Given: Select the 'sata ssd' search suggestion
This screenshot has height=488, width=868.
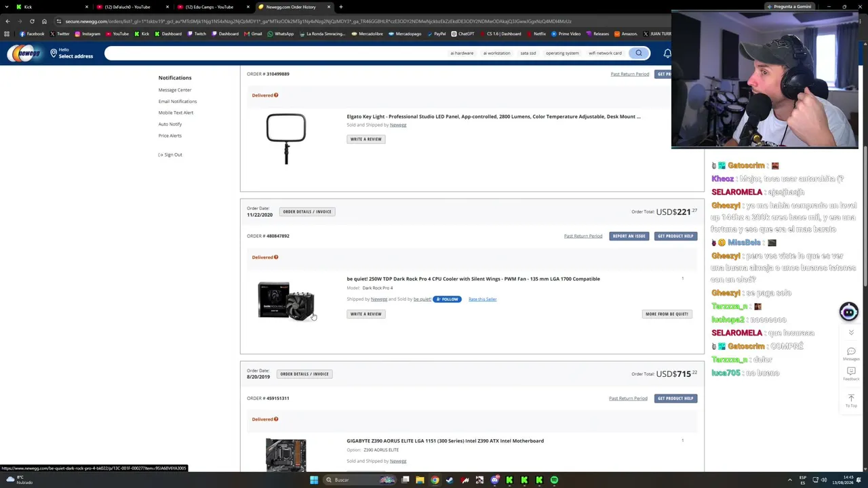Looking at the screenshot, I should tap(528, 53).
